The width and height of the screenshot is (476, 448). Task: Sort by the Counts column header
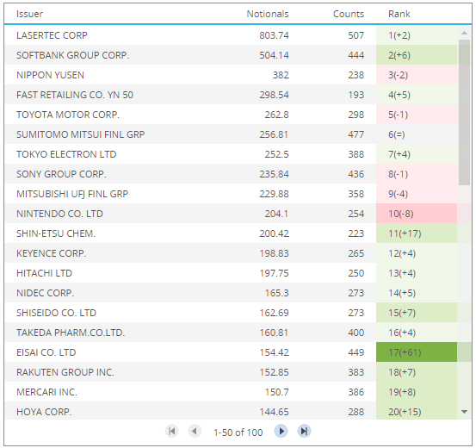point(349,14)
